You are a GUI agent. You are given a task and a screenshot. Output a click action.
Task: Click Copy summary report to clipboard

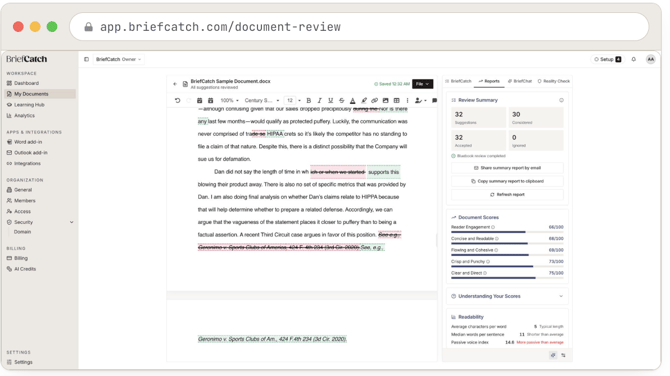click(x=507, y=181)
